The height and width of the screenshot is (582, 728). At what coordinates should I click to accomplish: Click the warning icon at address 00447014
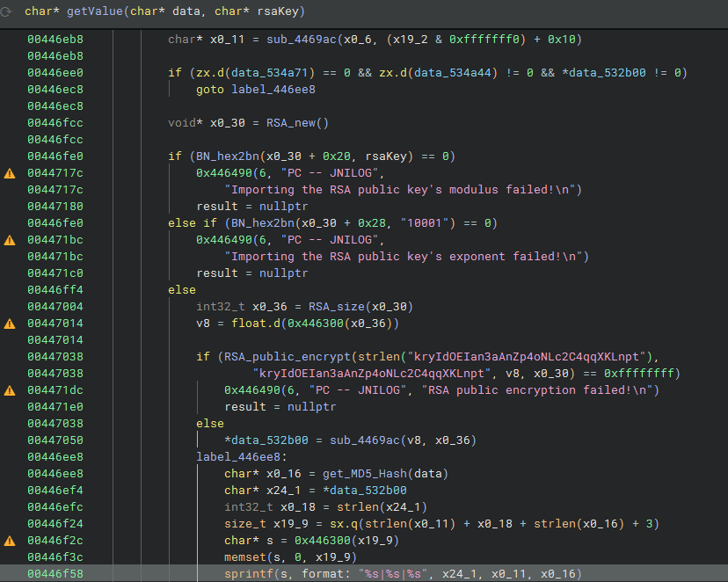[11, 324]
